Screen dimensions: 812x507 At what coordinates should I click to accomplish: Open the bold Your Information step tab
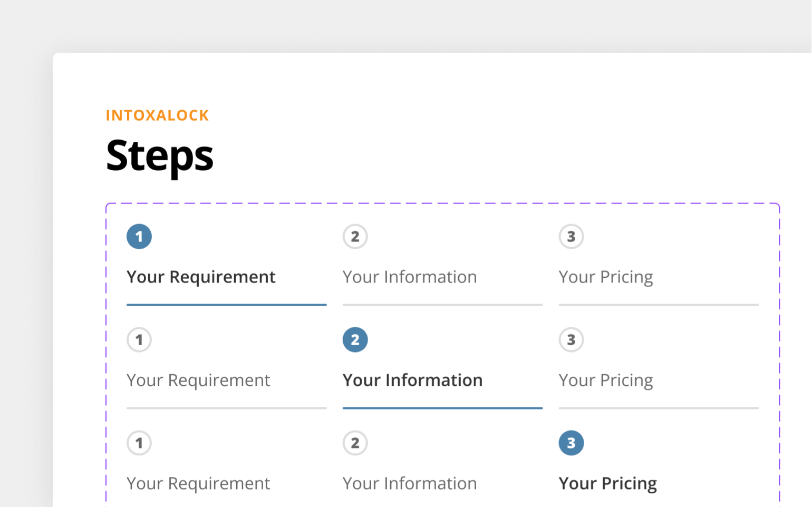tap(412, 381)
